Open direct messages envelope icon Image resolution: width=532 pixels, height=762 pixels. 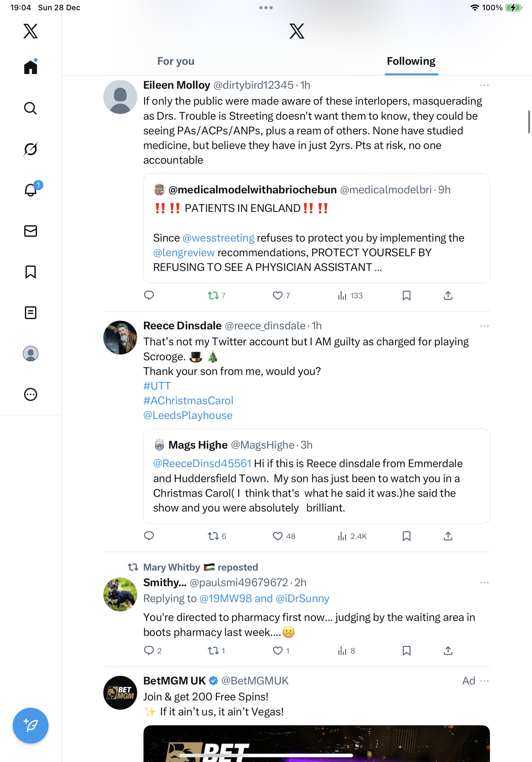click(x=31, y=231)
